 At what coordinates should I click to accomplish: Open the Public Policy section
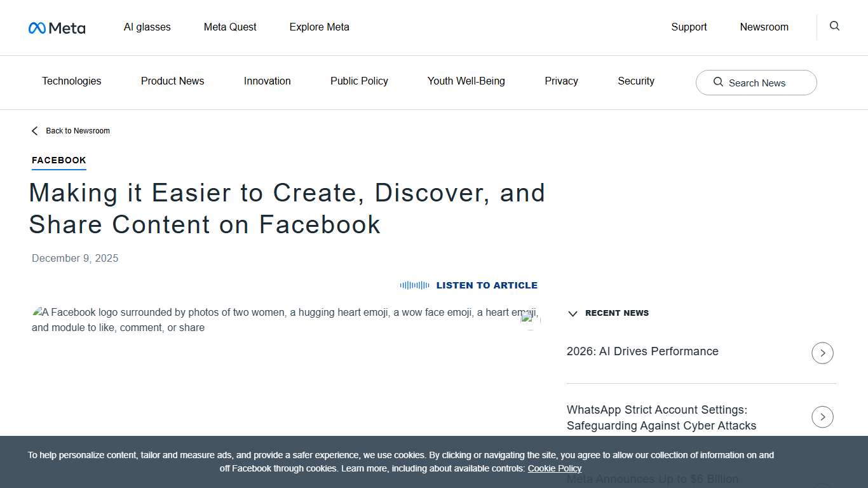359,81
